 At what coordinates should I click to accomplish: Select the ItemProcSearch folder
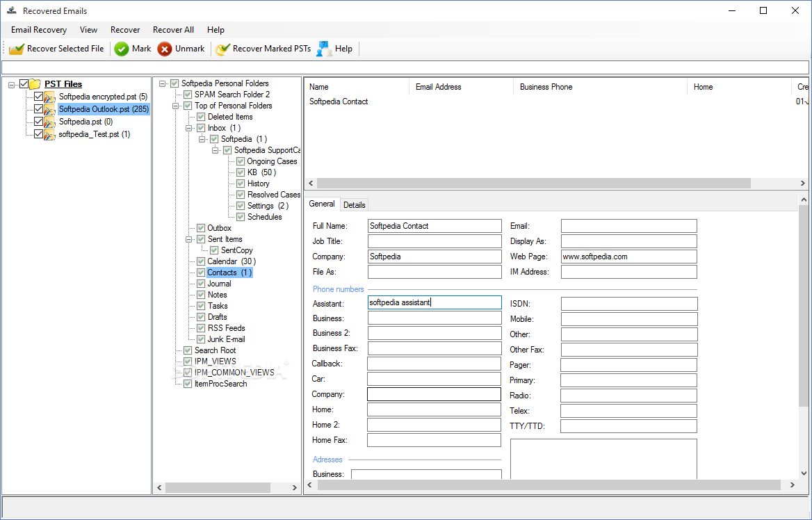tap(220, 384)
